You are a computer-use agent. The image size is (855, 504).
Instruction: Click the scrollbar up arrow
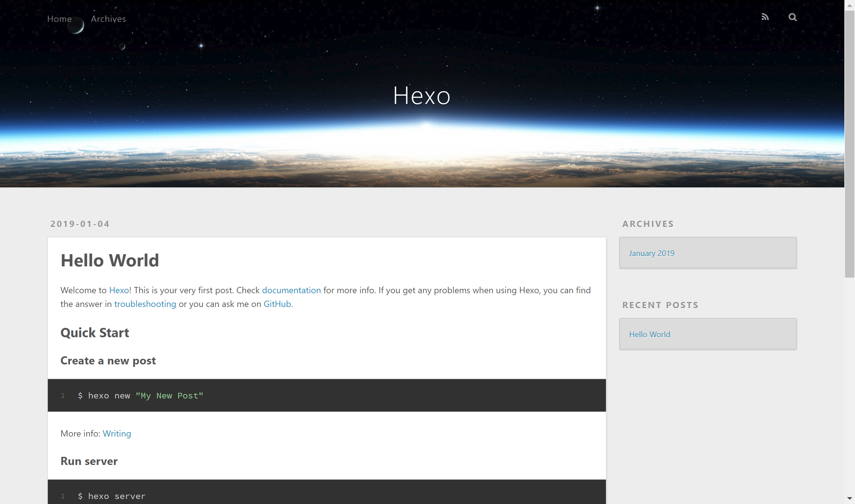[x=850, y=5]
